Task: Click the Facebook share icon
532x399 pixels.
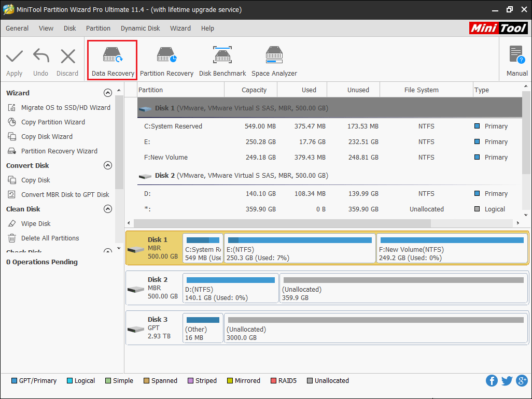Action: 492,381
